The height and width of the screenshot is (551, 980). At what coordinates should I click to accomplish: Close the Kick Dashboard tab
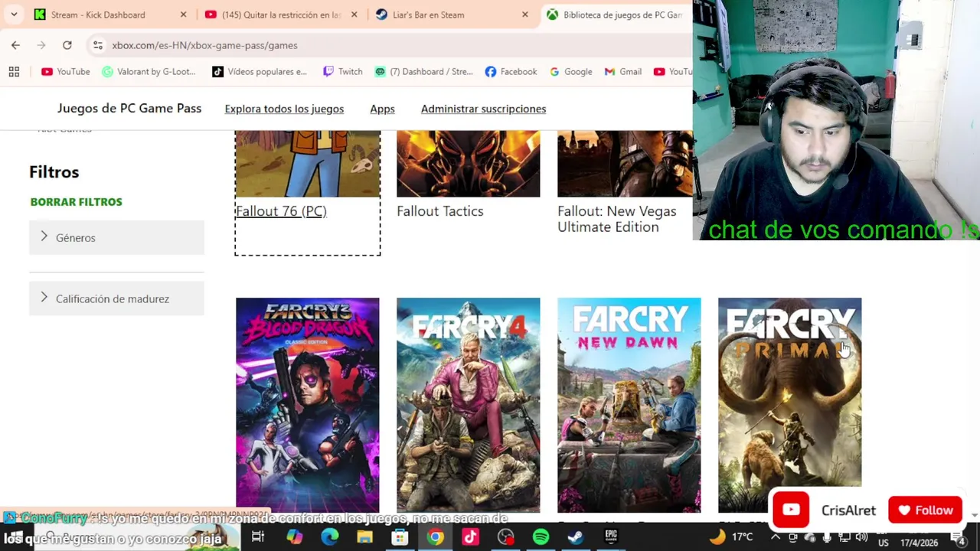pyautogui.click(x=183, y=15)
